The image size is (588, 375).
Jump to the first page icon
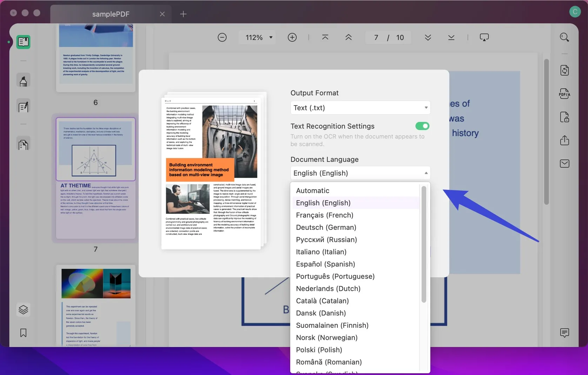tap(325, 37)
